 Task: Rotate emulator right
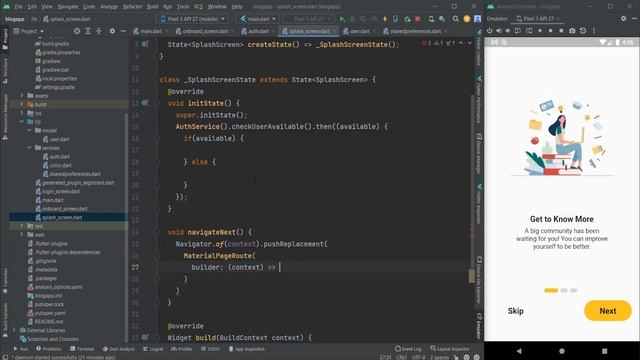pos(529,31)
